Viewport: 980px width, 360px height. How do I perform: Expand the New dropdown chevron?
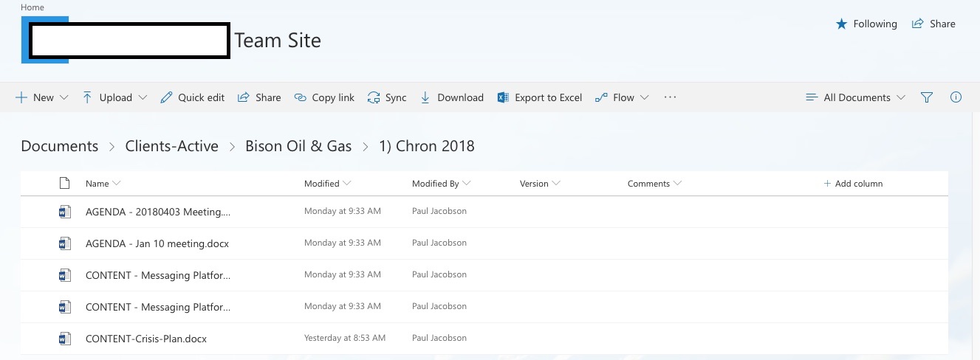click(x=64, y=97)
